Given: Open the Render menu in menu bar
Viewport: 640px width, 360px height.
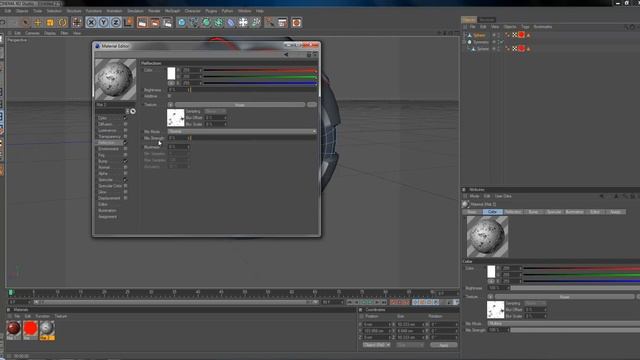Looking at the screenshot, I should [154, 11].
